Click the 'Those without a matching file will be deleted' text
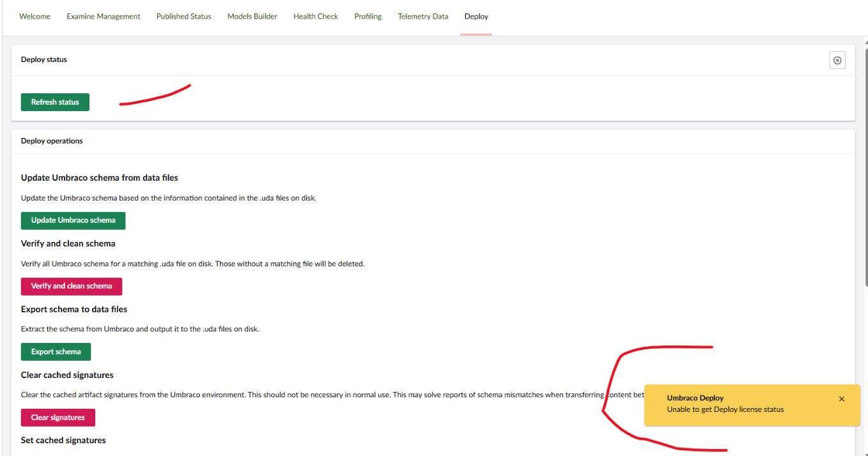868x456 pixels. [290, 264]
